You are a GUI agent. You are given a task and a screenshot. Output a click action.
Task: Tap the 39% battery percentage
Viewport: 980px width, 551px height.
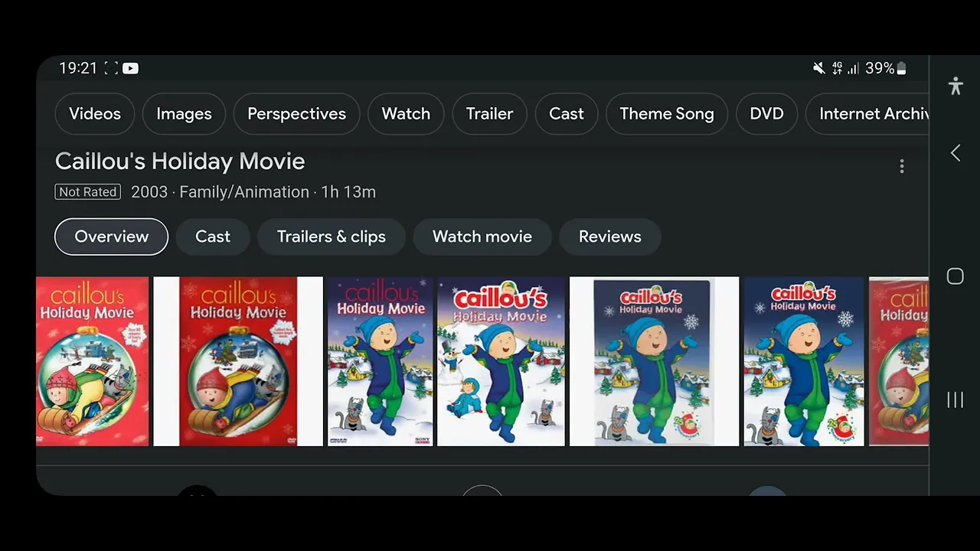coord(880,68)
